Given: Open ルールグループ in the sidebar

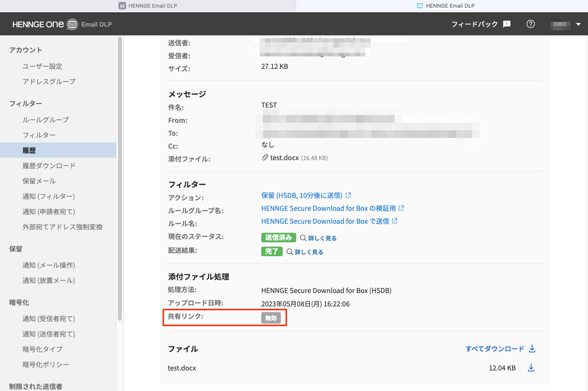Looking at the screenshot, I should pos(45,120).
